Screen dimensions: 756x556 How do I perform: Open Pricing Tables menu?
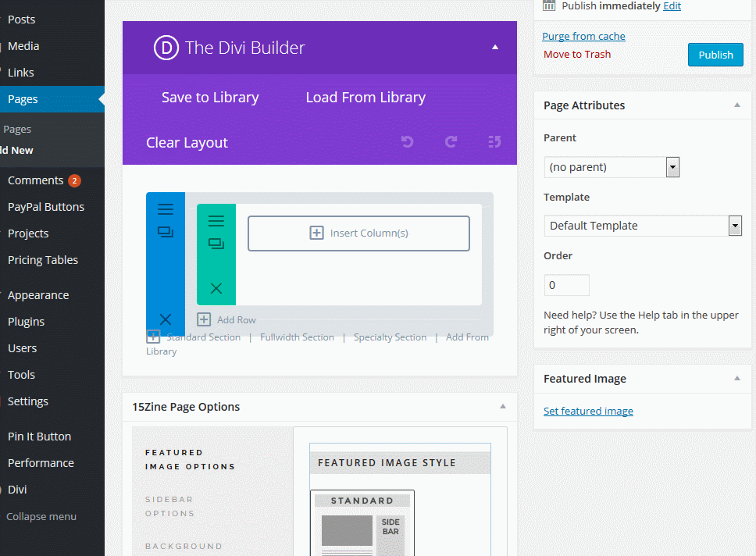(x=42, y=260)
